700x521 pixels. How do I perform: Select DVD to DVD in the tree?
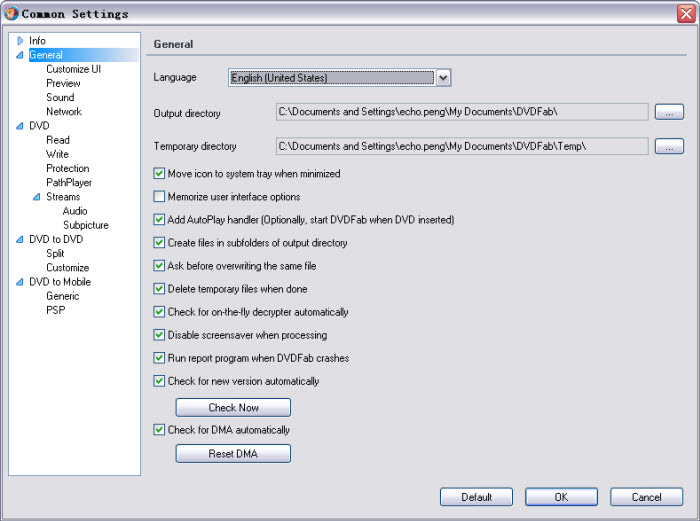(56, 239)
